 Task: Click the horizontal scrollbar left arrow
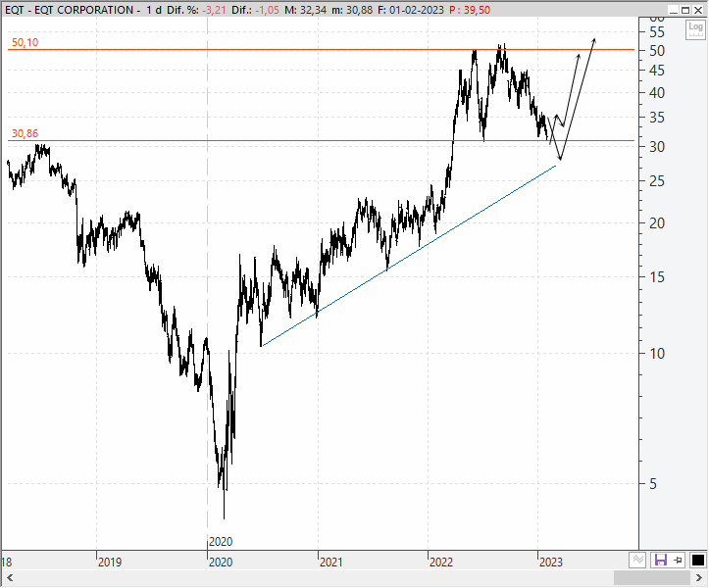10,577
